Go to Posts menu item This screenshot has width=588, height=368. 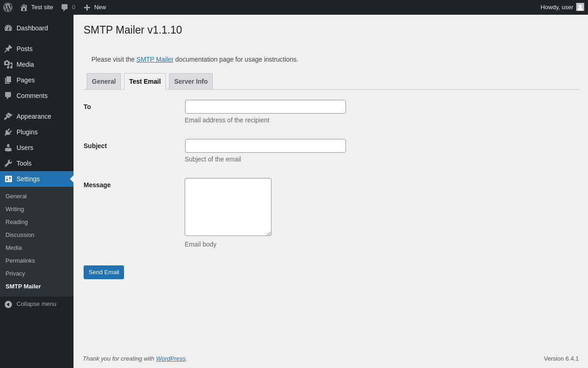tap(37, 49)
